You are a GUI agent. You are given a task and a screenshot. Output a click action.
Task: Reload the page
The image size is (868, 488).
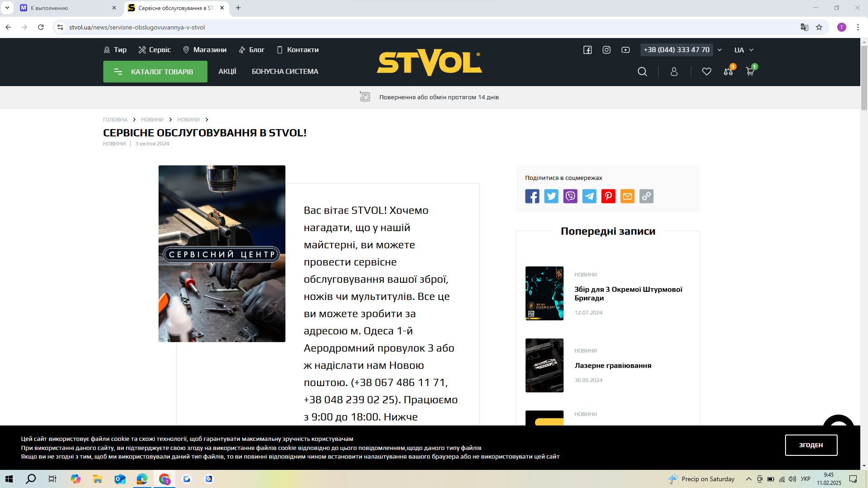[x=41, y=27]
